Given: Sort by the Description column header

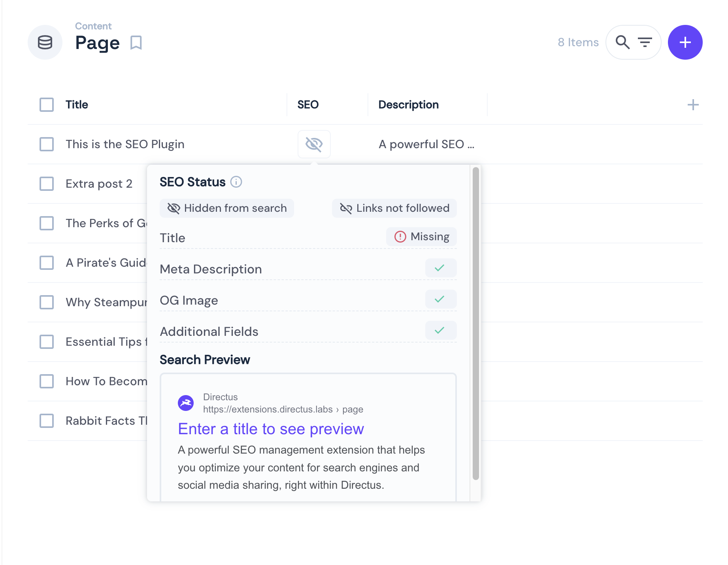Looking at the screenshot, I should pos(408,105).
